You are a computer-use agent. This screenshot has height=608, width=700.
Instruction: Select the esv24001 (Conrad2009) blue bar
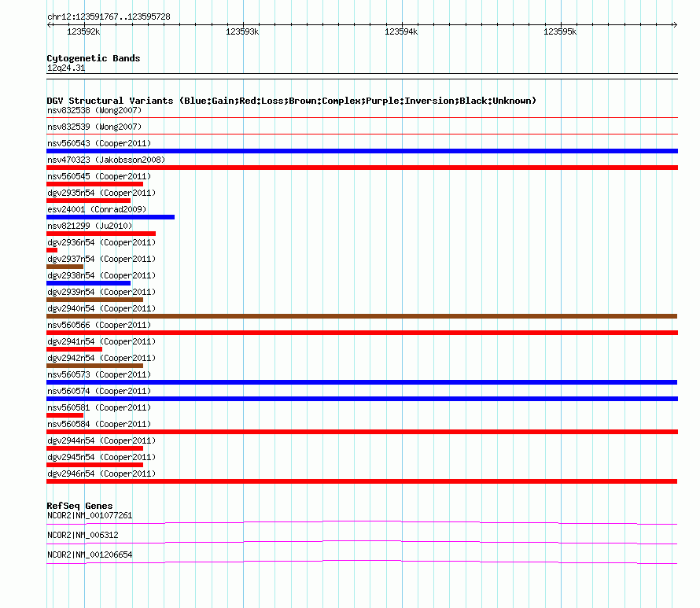point(110,217)
